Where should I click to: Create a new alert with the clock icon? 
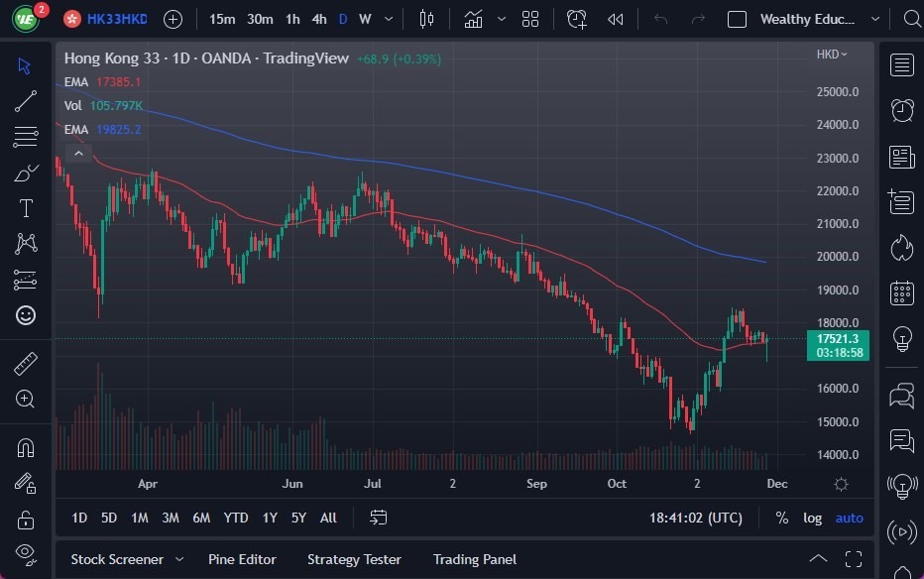pyautogui.click(x=576, y=19)
